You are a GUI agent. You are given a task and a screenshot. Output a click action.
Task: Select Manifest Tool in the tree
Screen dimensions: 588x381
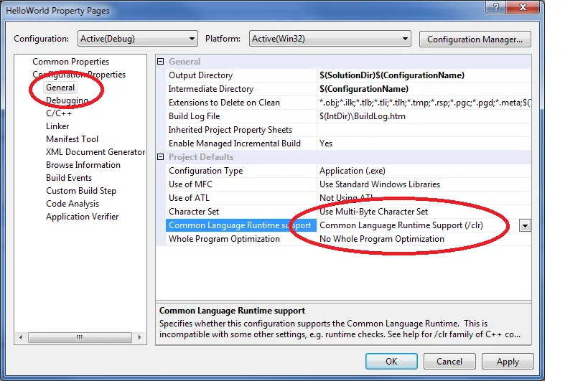coord(72,139)
